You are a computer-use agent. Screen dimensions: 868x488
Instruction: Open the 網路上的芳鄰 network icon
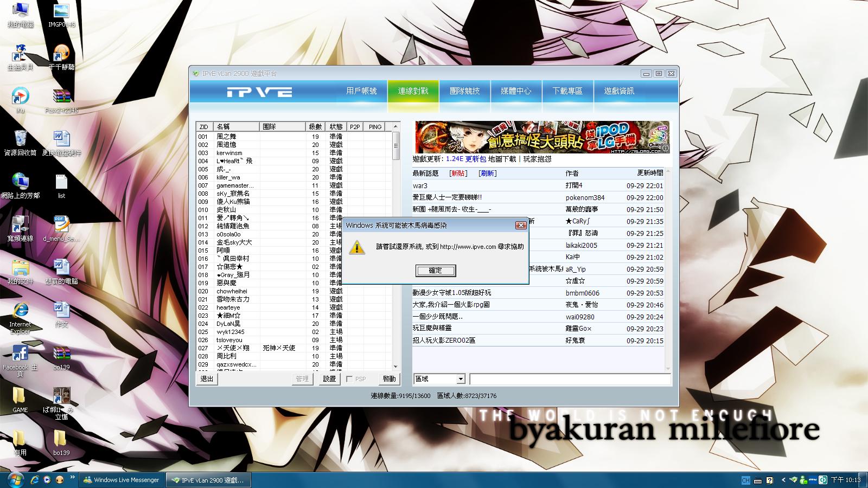coord(20,185)
